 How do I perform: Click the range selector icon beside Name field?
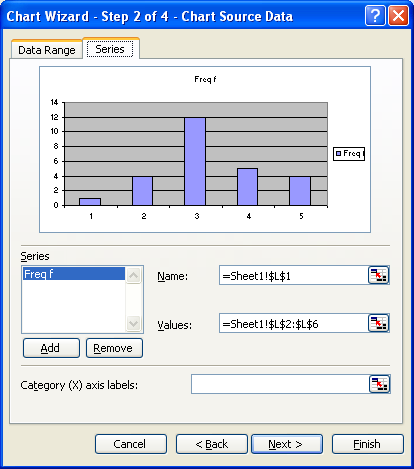(378, 275)
